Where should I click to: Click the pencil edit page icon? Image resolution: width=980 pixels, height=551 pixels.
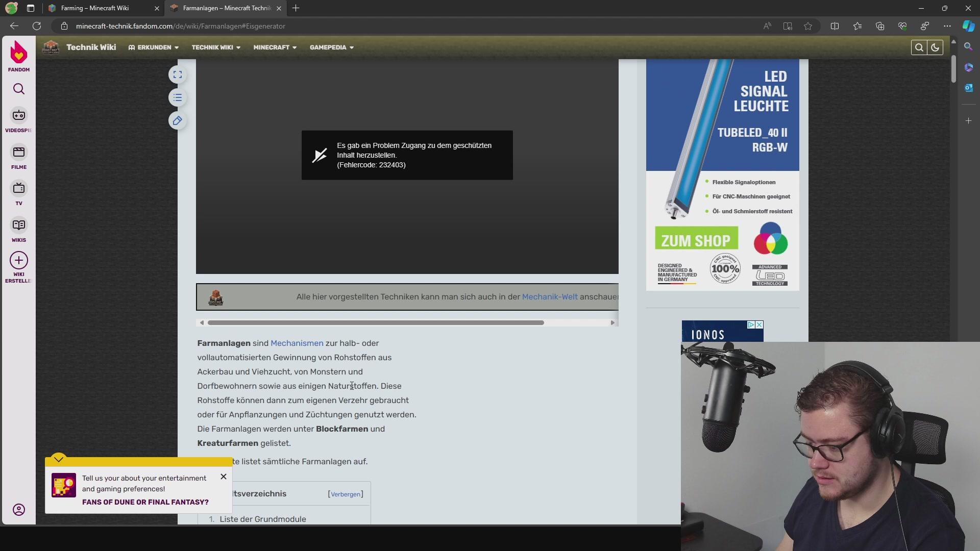[x=177, y=121]
